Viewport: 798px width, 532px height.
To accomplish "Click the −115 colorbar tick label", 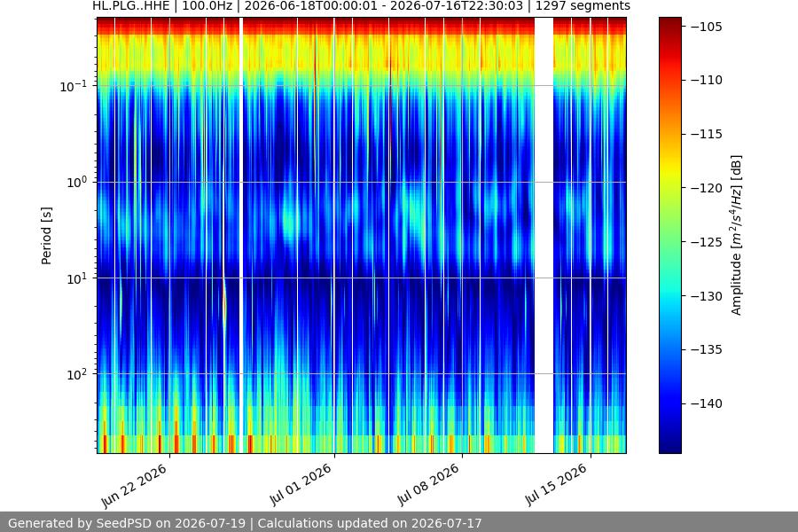I will pyautogui.click(x=707, y=134).
